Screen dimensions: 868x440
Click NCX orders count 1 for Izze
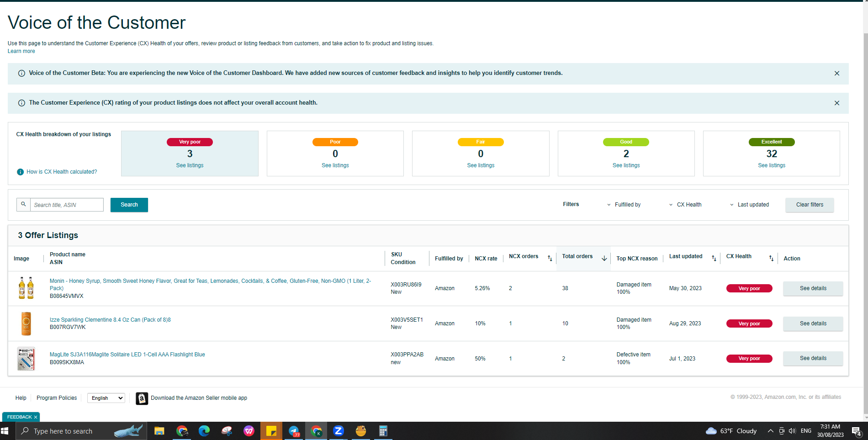pos(511,323)
